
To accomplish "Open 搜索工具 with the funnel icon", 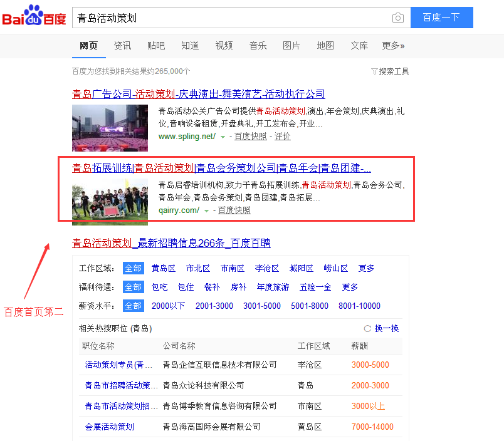I will 389,71.
